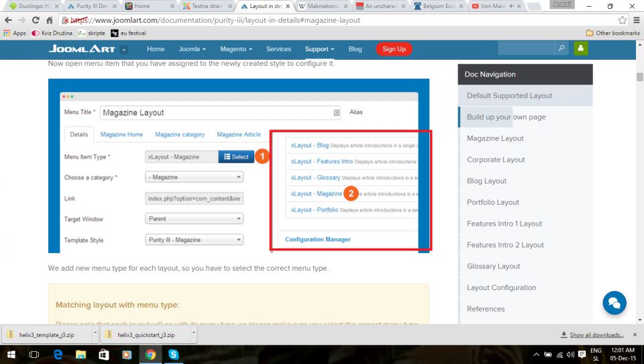
Task: Open Skype from the taskbar
Action: click(x=173, y=355)
